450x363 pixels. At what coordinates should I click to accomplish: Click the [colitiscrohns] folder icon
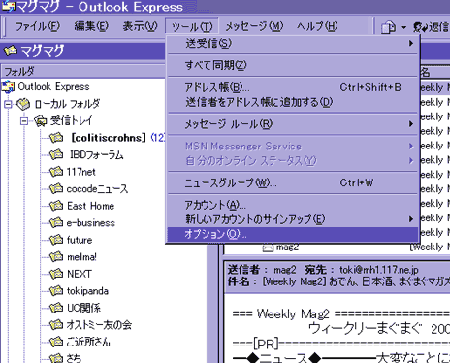[56, 137]
